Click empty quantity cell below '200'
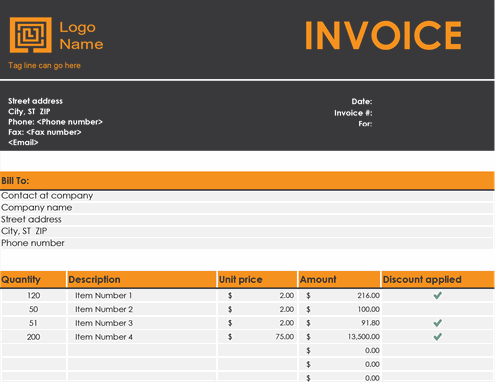The width and height of the screenshot is (498, 382). (34, 351)
